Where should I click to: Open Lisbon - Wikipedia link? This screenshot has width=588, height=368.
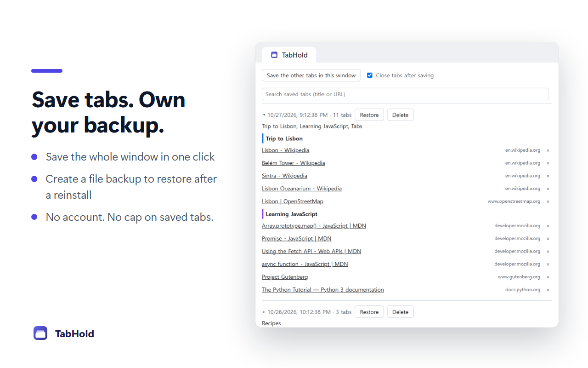point(285,150)
